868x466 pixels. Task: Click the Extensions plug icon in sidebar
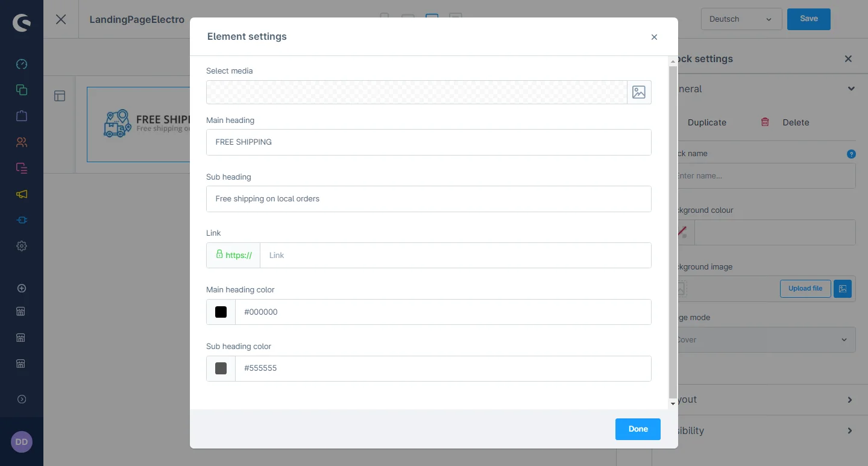(x=22, y=220)
